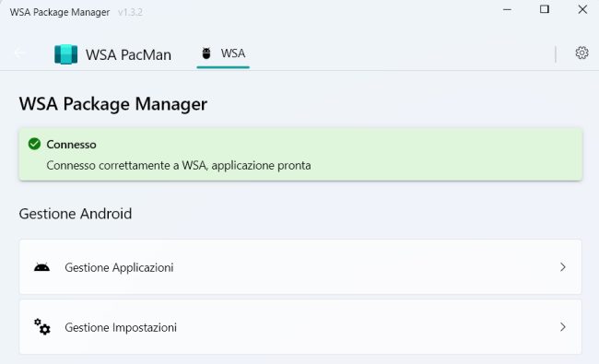The height and width of the screenshot is (364, 599).
Task: Click the Connesso status heading
Action: pos(72,145)
